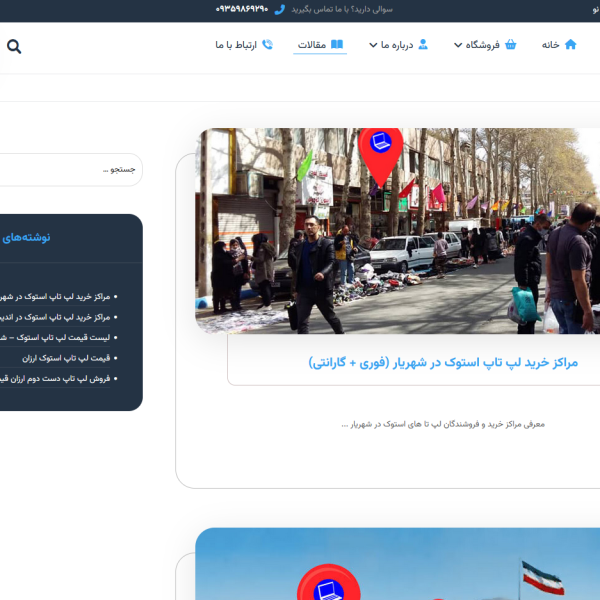Click the red laptop map pin on street photo
The width and height of the screenshot is (600, 600).
(380, 157)
